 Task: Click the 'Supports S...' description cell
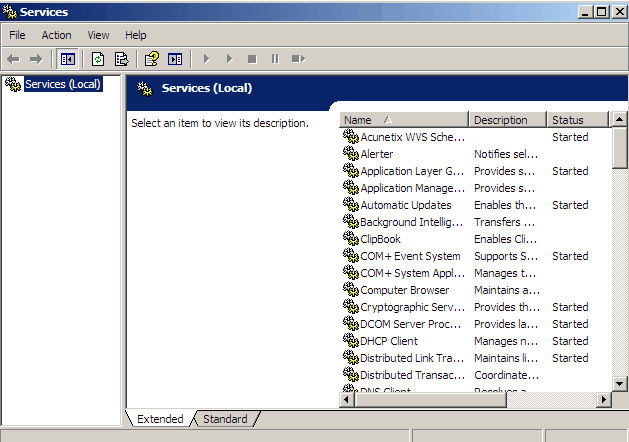coord(506,256)
